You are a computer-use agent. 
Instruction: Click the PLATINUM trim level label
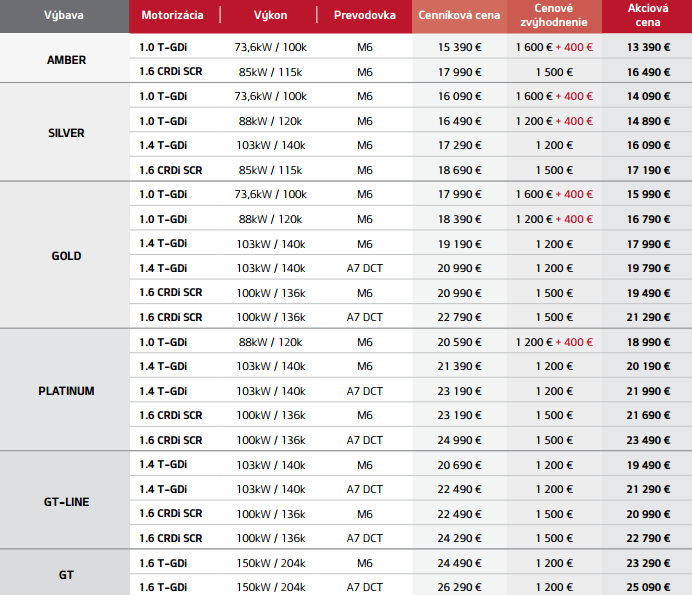pyautogui.click(x=66, y=391)
